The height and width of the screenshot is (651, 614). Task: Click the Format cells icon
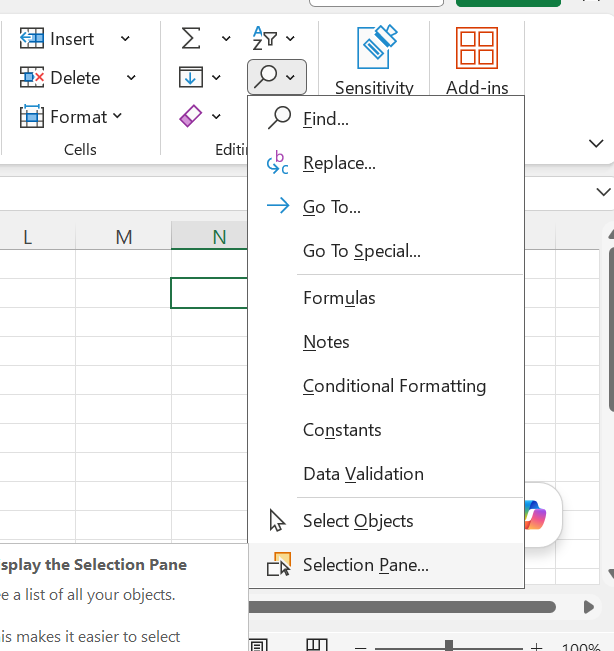32,117
